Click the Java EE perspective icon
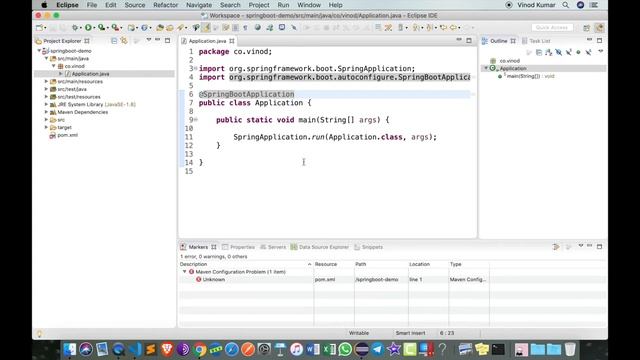The width and height of the screenshot is (640, 360). pyautogui.click(x=599, y=28)
